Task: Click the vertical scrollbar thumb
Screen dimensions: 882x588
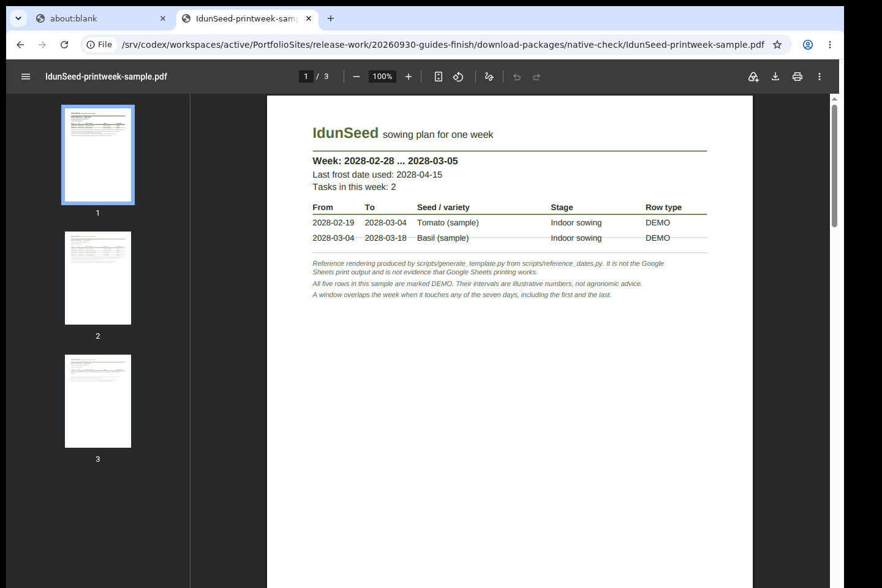Action: point(834,166)
